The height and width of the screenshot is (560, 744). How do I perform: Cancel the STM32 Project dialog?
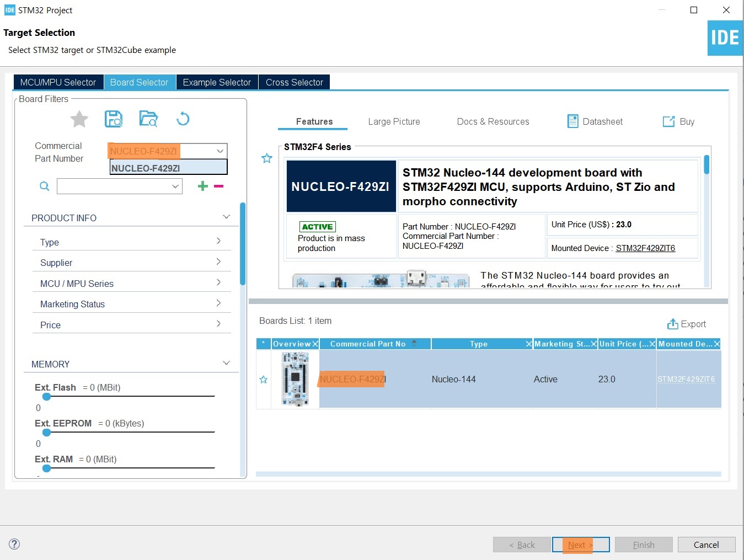click(x=706, y=545)
